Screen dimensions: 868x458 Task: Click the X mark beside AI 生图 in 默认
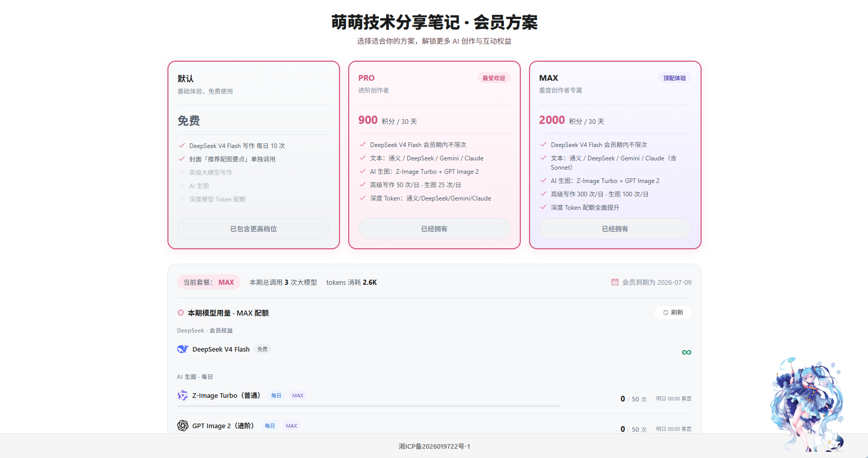[x=181, y=186]
